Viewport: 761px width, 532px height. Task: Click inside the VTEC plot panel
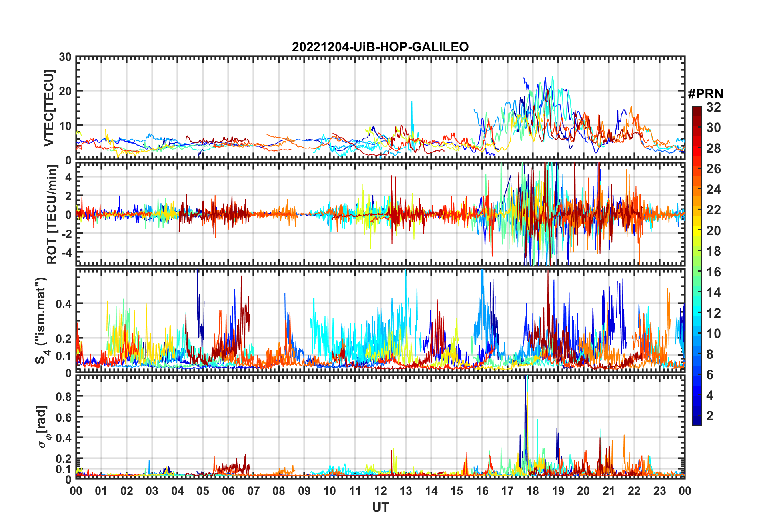[x=380, y=108]
